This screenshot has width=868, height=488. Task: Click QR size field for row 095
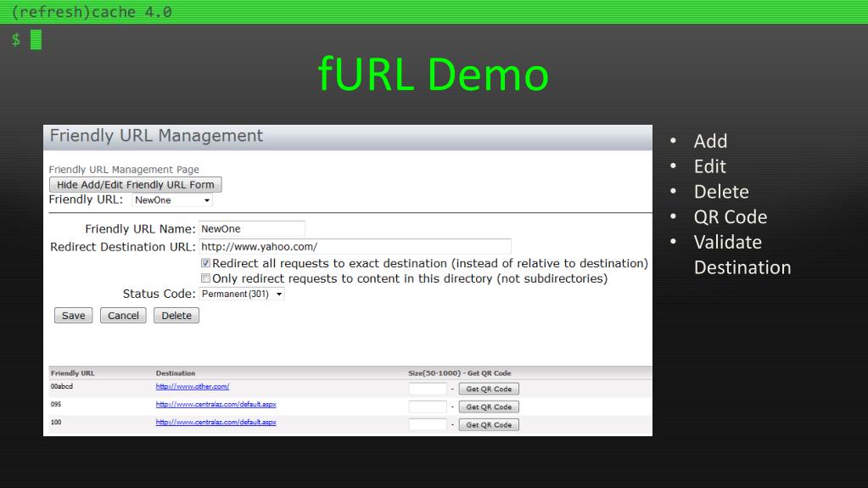click(428, 407)
